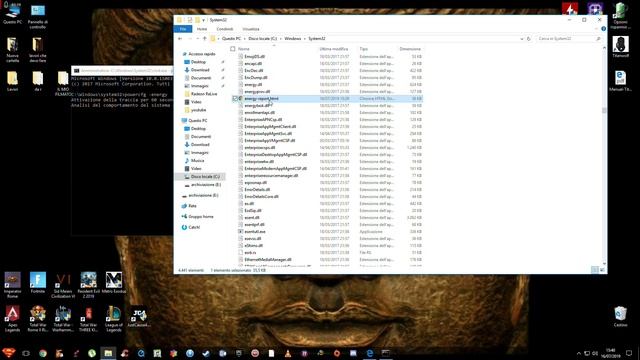Open Steam from the taskbar

click(206, 353)
